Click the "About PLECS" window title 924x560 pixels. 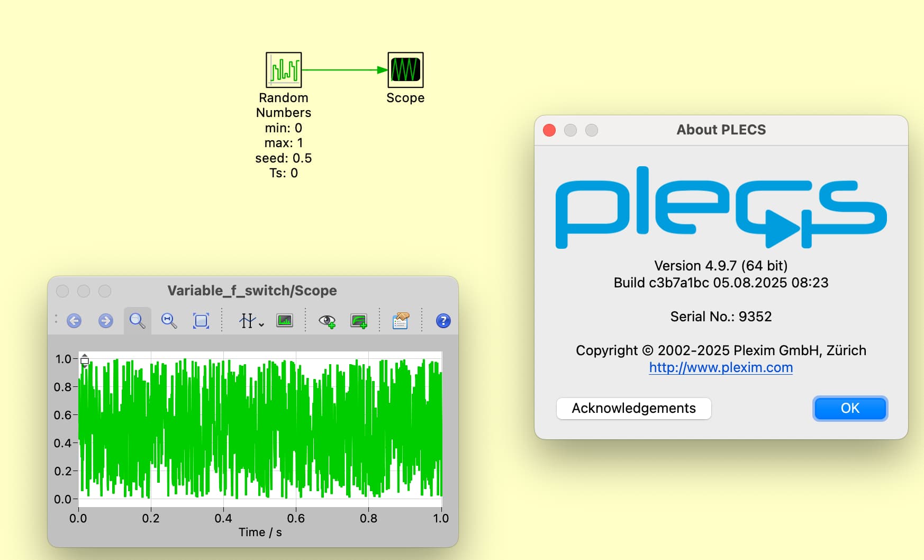[x=721, y=130]
